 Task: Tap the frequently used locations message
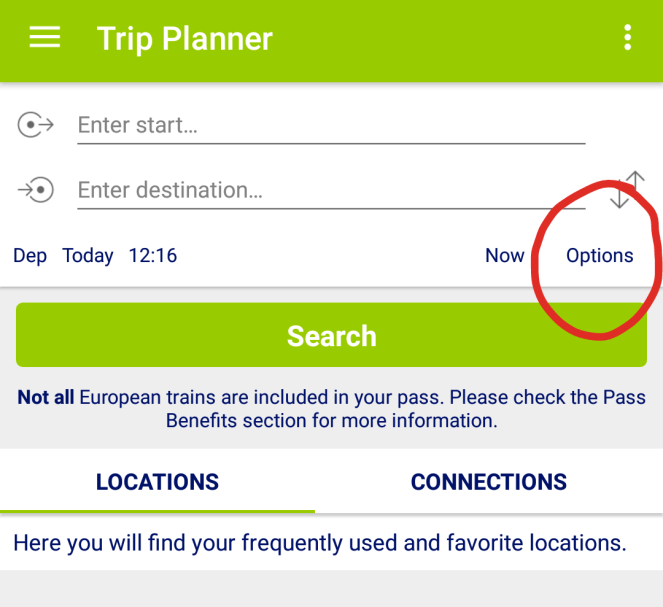coord(320,543)
